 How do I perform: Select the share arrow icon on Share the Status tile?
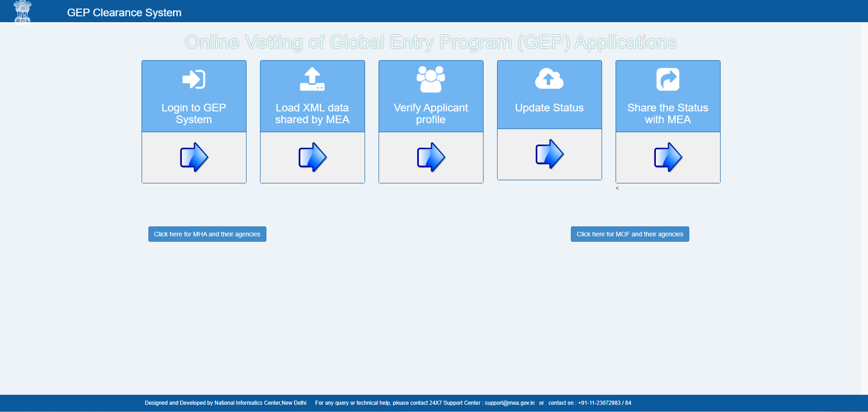coord(668,78)
